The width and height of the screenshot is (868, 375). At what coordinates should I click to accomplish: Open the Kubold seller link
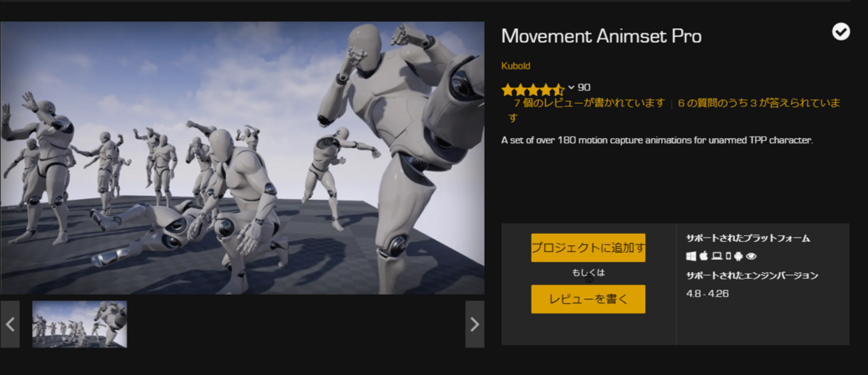point(515,66)
